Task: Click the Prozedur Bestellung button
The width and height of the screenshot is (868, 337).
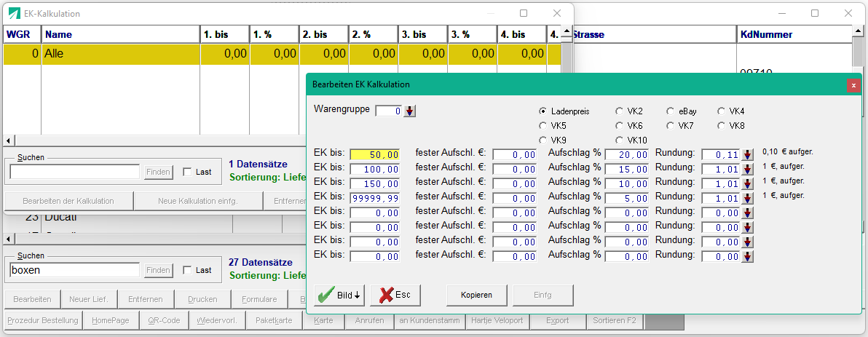Action: 44,320
